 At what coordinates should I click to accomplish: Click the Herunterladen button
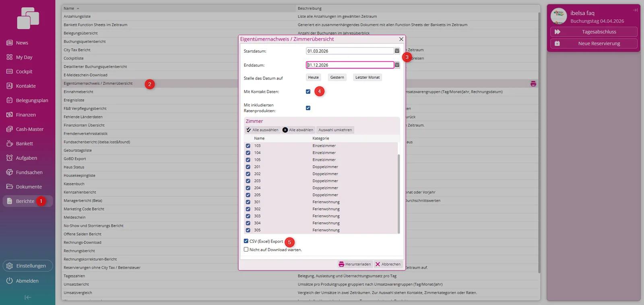(x=355, y=264)
